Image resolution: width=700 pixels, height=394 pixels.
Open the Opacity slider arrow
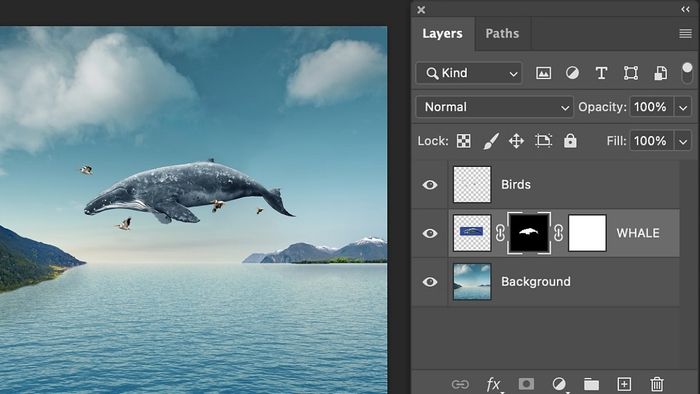coord(683,108)
